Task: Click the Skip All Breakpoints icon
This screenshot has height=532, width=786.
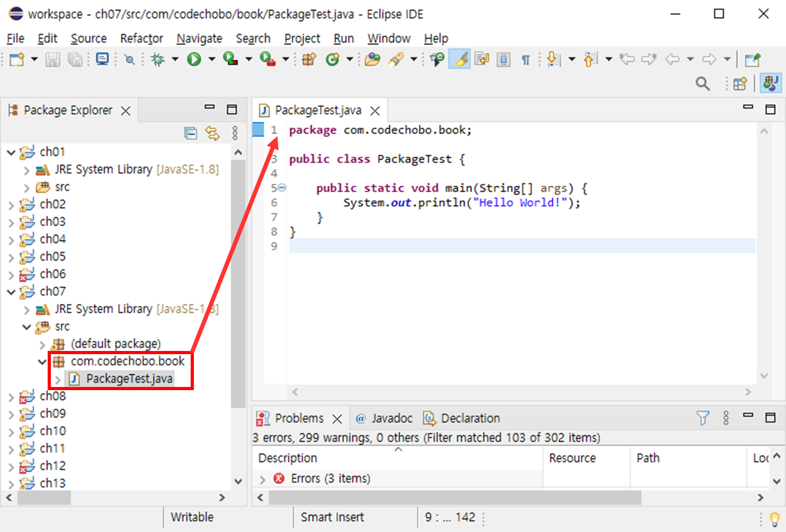Action: coord(129,59)
